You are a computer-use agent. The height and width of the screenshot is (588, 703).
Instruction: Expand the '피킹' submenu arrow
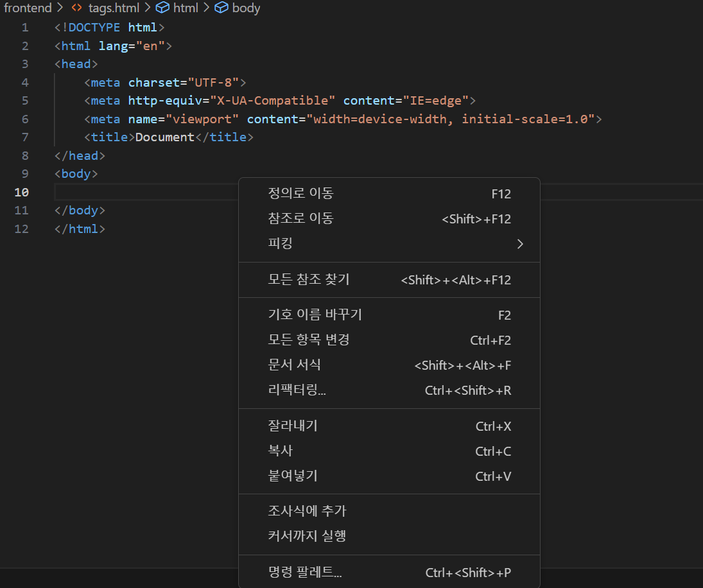coord(520,244)
